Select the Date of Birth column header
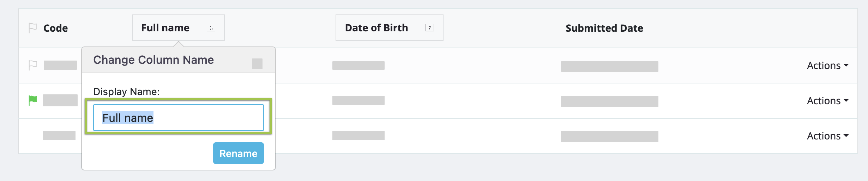 (x=376, y=28)
